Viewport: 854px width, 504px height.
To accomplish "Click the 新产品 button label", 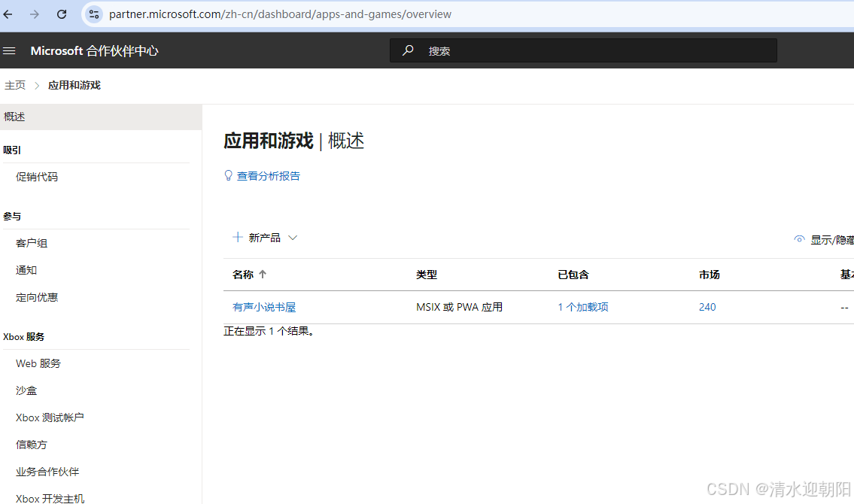I will click(264, 238).
